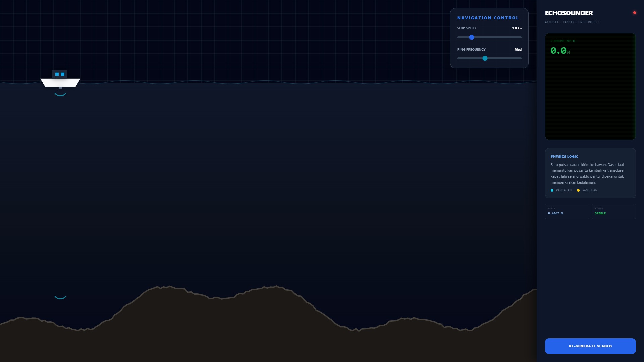
Task: Click the Signal STABLE status box
Action: (x=614, y=211)
